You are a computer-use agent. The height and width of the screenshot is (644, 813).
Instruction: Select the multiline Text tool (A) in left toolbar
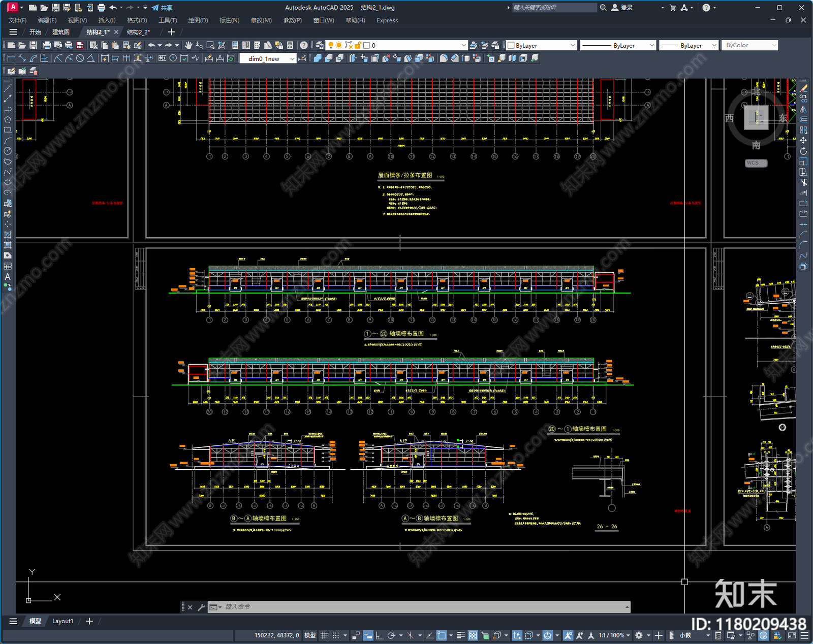tap(8, 277)
